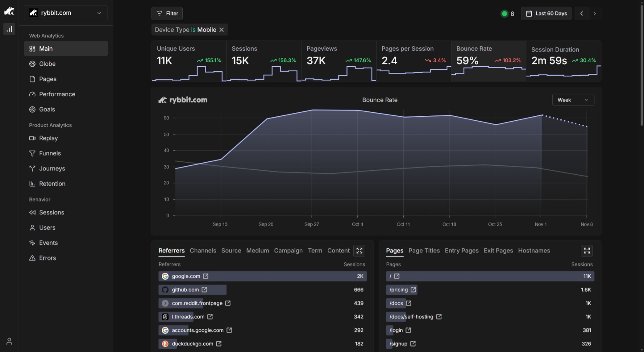Open the Week time bucket dropdown

coord(573,100)
